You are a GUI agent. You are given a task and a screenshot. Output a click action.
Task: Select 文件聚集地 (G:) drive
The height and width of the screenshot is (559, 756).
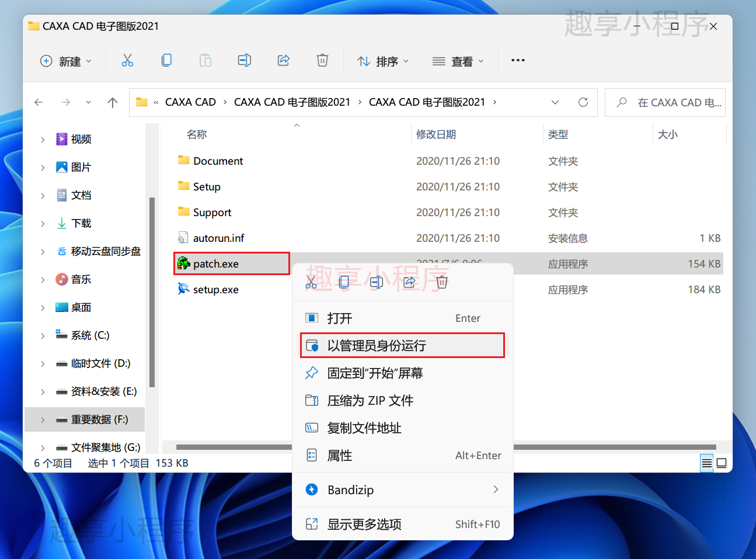pyautogui.click(x=98, y=448)
